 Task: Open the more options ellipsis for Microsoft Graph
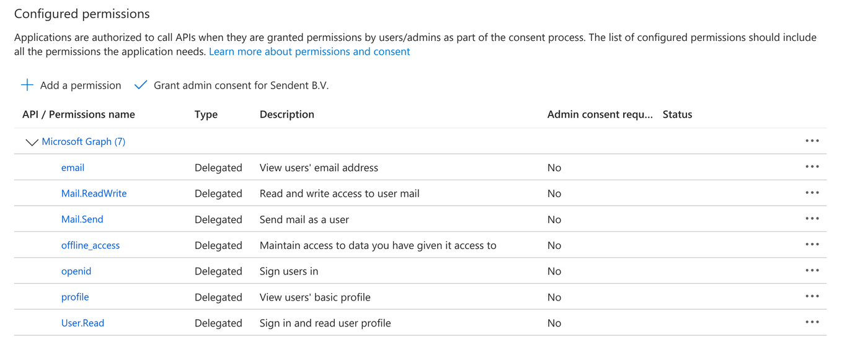pyautogui.click(x=812, y=141)
